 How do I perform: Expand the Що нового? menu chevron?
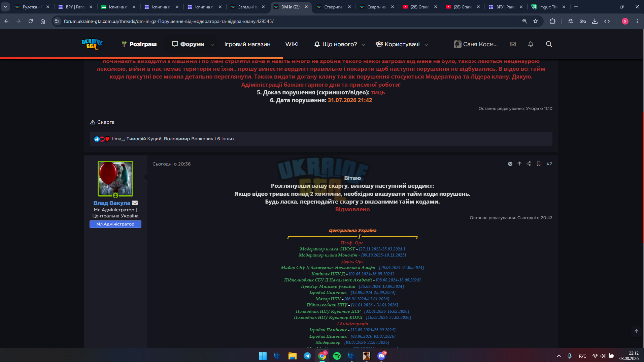click(x=364, y=45)
